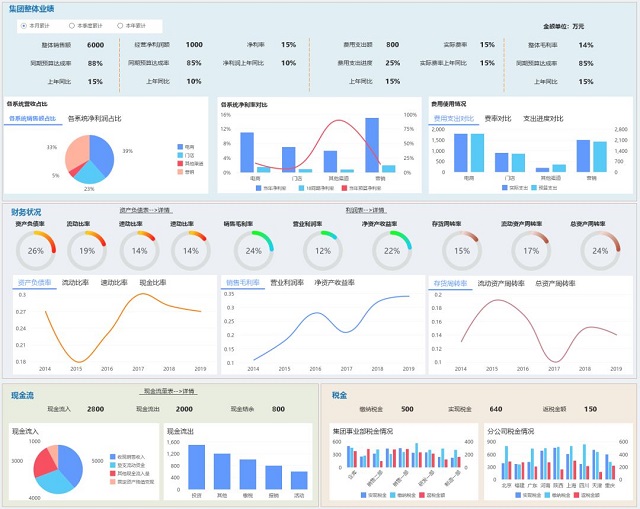
Task: Choose the 本年累计 radio option
Action: coord(120,26)
